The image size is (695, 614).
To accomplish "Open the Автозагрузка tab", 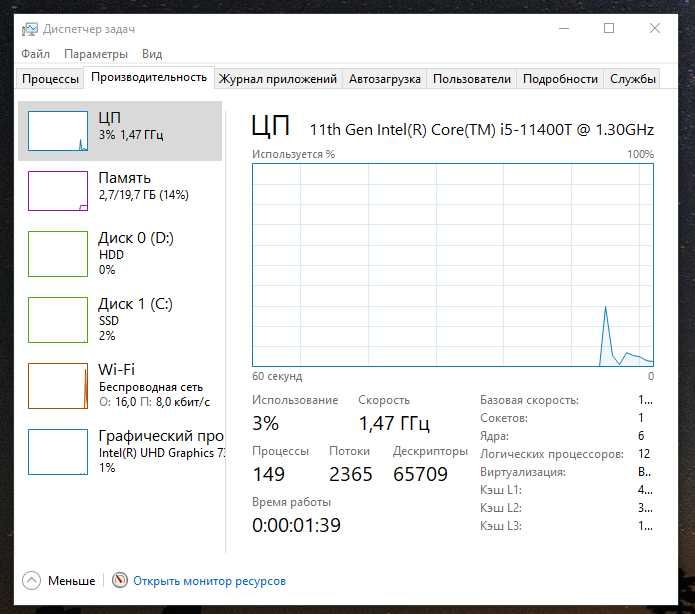I will pos(384,79).
